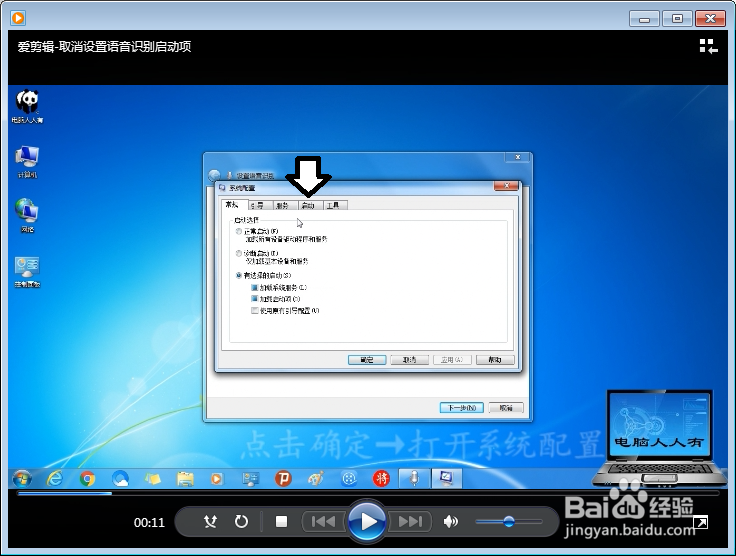The width and height of the screenshot is (736, 556).
Task: Click the video title 爱剪辑-取消设置语音识别启动项
Action: (104, 46)
